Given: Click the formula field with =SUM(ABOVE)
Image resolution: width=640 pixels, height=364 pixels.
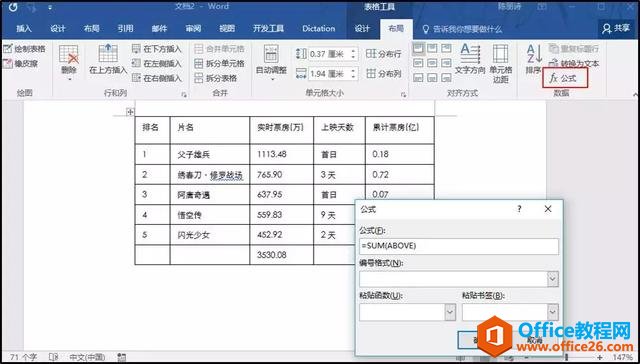Looking at the screenshot, I should coord(459,246).
